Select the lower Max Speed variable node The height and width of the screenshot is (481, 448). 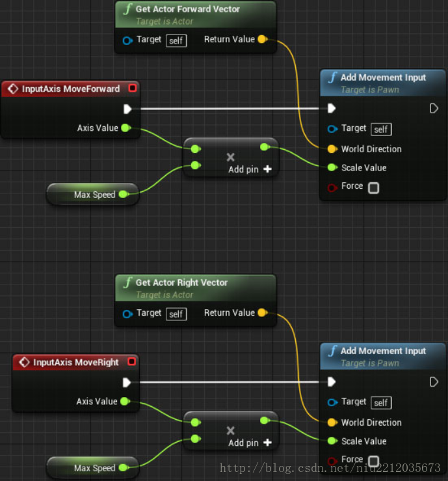(93, 468)
